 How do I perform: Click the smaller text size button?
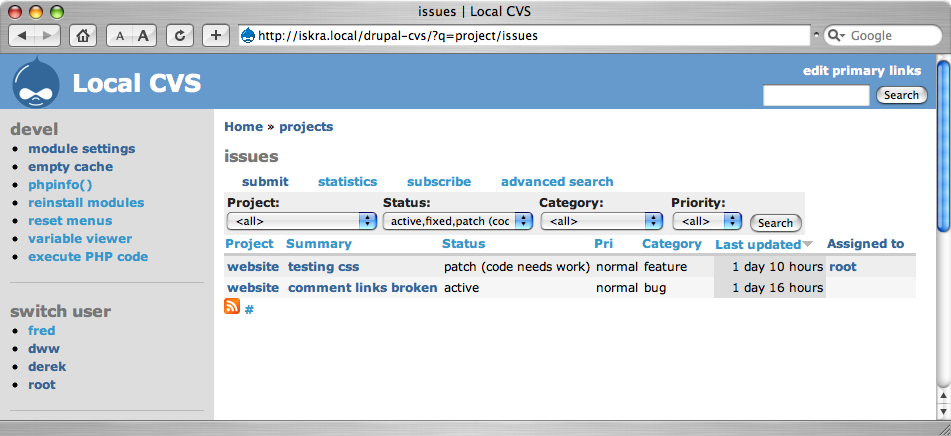119,35
